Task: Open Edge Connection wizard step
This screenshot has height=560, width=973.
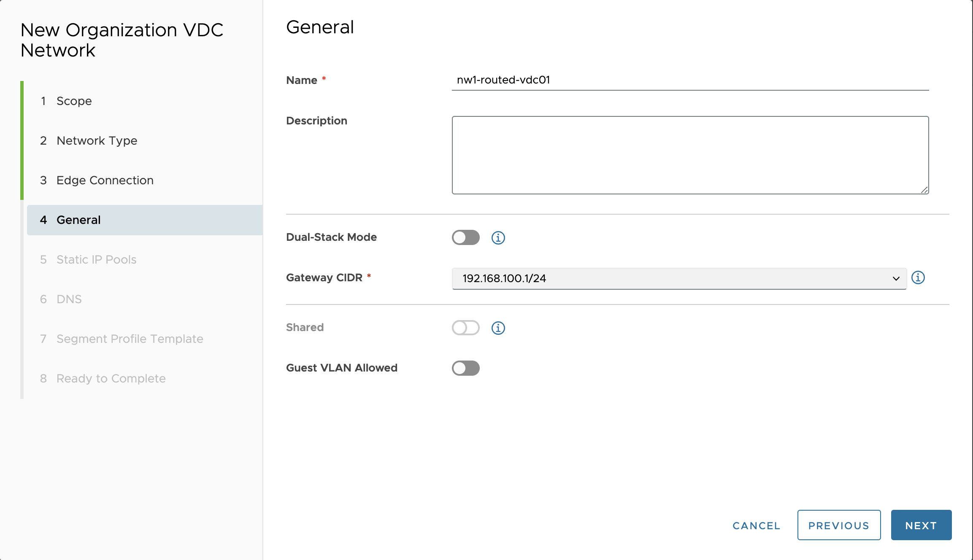Action: click(105, 180)
